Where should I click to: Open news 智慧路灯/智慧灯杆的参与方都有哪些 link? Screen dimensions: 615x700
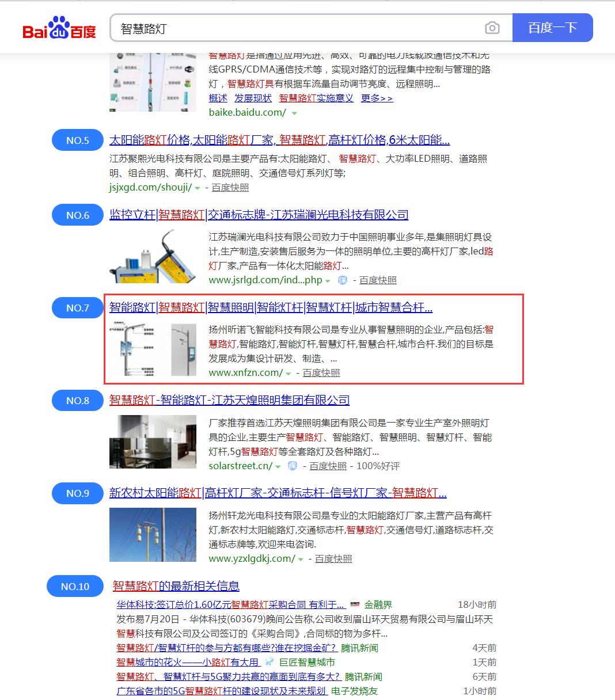(x=226, y=648)
